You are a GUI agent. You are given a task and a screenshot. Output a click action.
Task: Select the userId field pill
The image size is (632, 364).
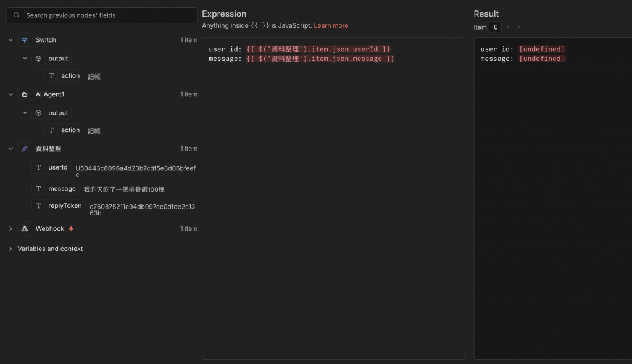pyautogui.click(x=52, y=167)
